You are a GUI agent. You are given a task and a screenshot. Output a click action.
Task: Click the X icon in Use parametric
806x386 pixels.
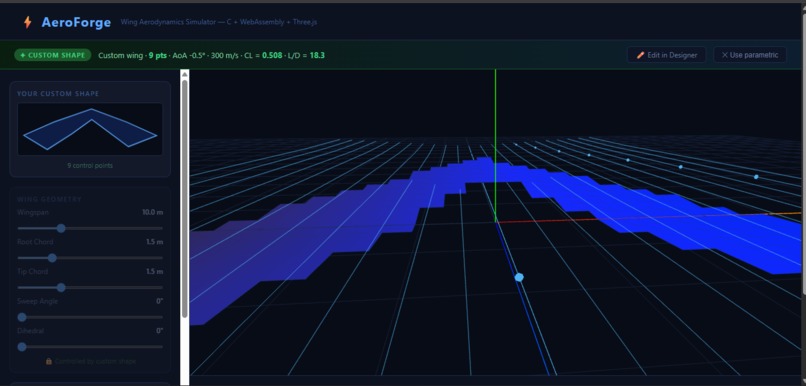(x=724, y=55)
